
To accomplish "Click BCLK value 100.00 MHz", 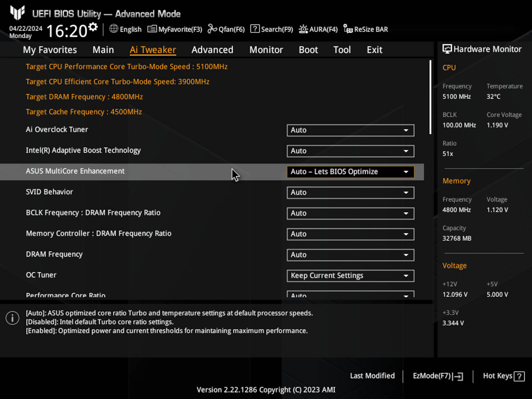I will click(459, 125).
